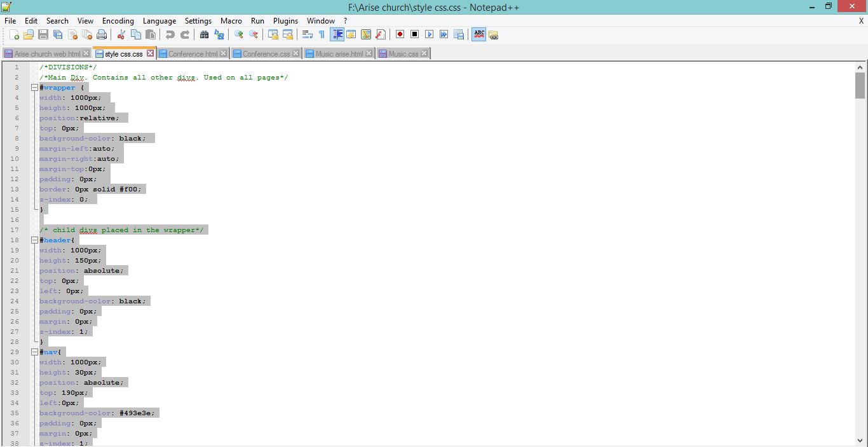Switch to the Conference.html tab
Image resolution: width=868 pixels, height=447 pixels.
(193, 54)
